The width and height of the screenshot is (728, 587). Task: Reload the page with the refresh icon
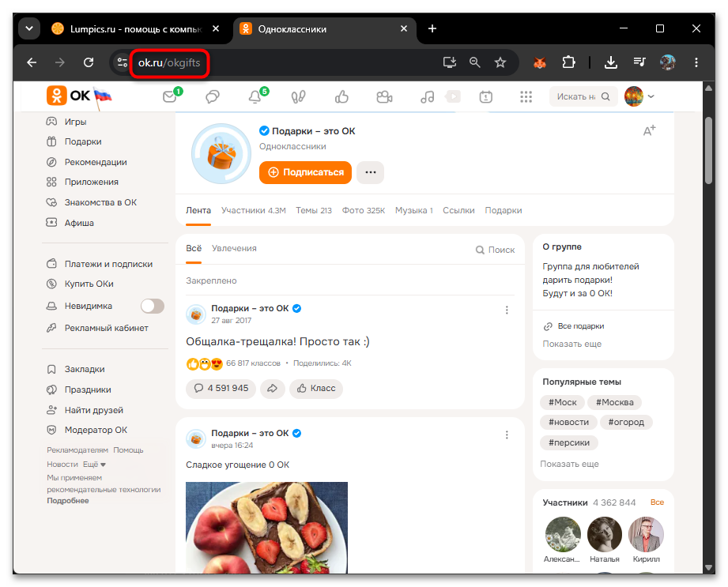(x=89, y=62)
